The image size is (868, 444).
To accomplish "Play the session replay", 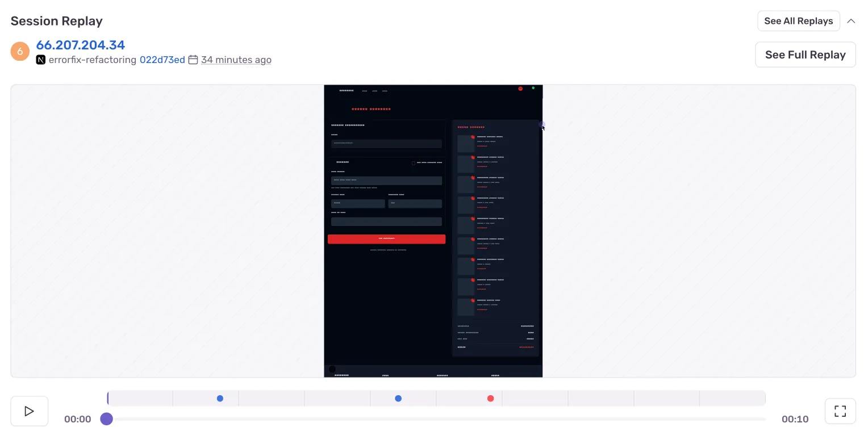I will point(29,411).
